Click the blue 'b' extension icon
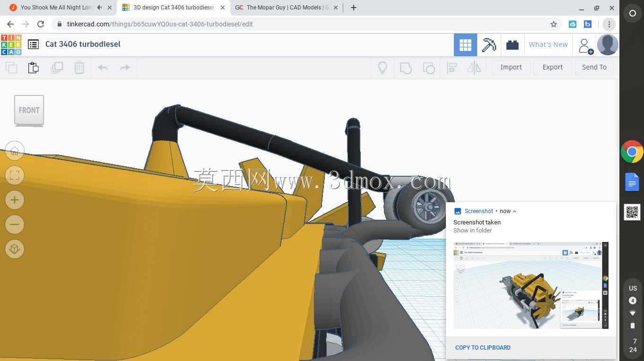The height and width of the screenshot is (361, 644). tap(588, 24)
